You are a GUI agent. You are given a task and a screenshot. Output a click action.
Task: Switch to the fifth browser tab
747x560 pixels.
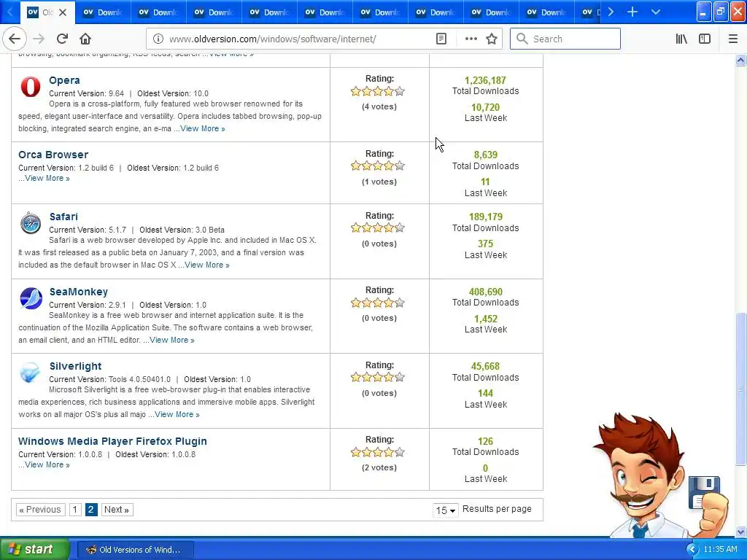[268, 12]
